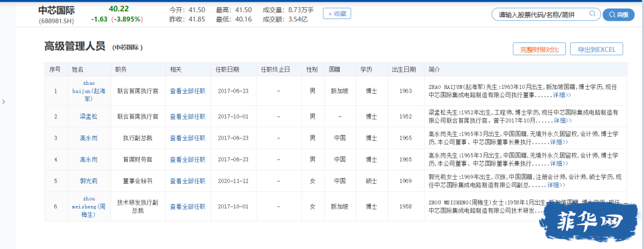Viewport: 644px width, 249px height.
Task: Open 完整财报对比 full report comparison
Action: point(539,49)
